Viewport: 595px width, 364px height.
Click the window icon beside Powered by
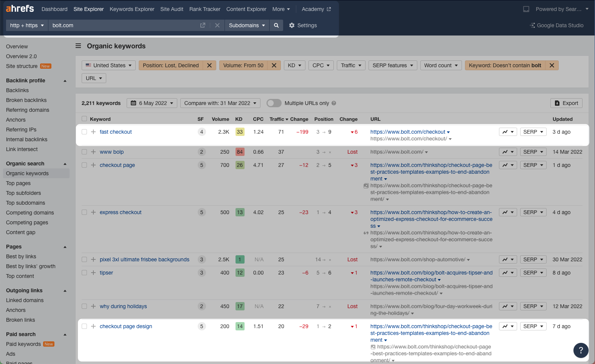pos(526,9)
